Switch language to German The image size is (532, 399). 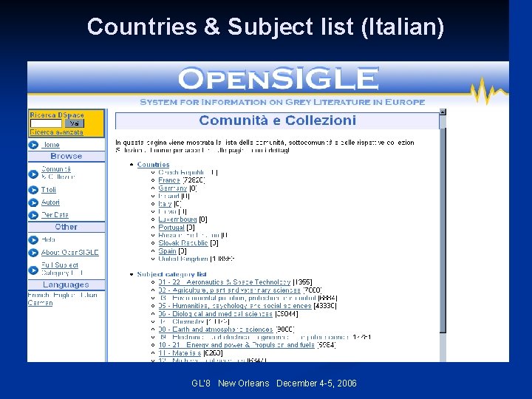[40, 303]
